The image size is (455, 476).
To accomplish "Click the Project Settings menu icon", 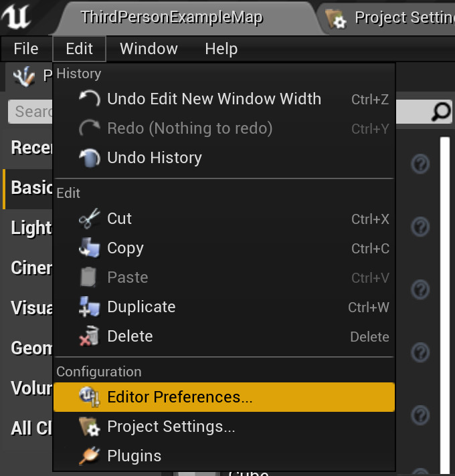I will point(89,427).
